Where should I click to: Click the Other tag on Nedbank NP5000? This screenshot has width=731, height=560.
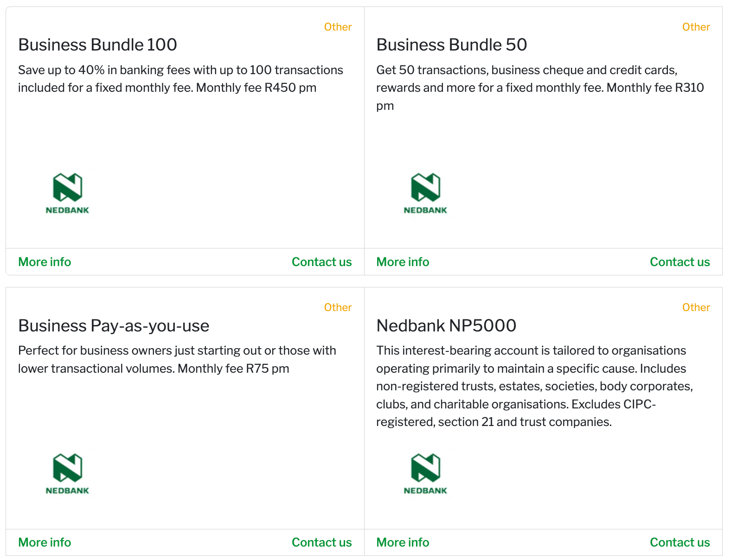point(696,307)
